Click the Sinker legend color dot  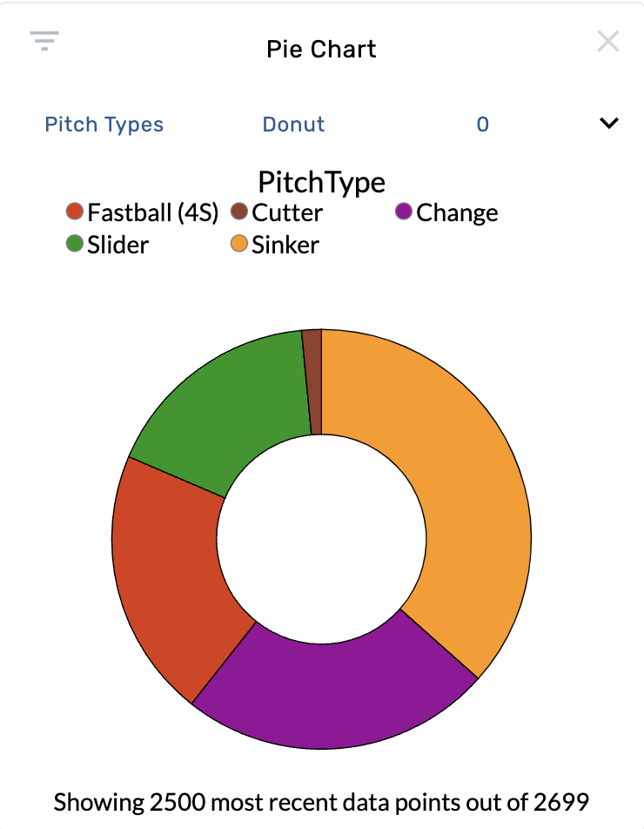click(238, 244)
